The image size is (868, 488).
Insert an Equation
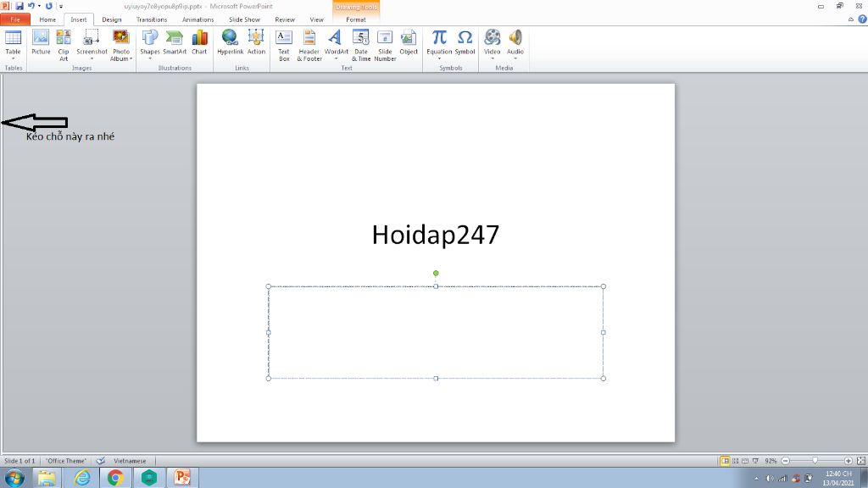coord(439,44)
